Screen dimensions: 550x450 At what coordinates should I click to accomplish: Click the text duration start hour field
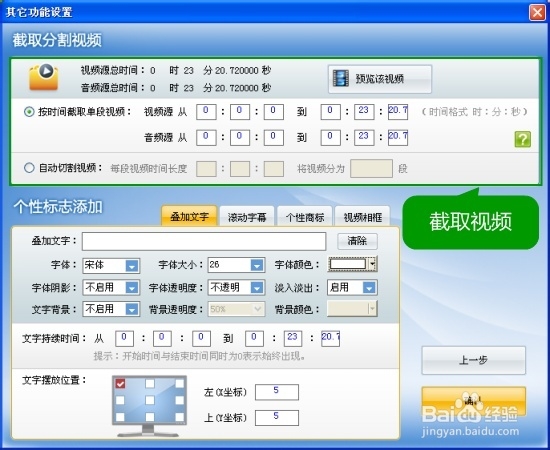[124, 339]
